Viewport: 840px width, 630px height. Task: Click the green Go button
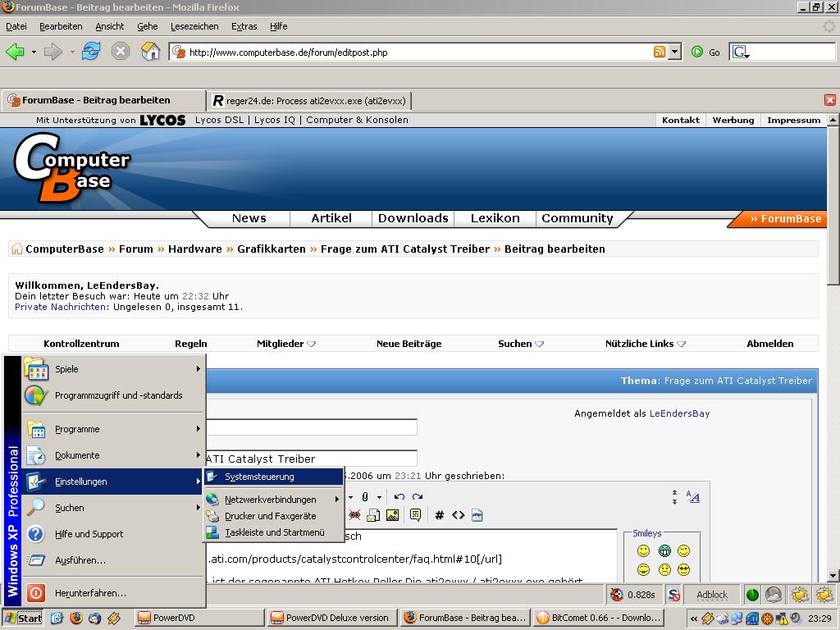[705, 52]
